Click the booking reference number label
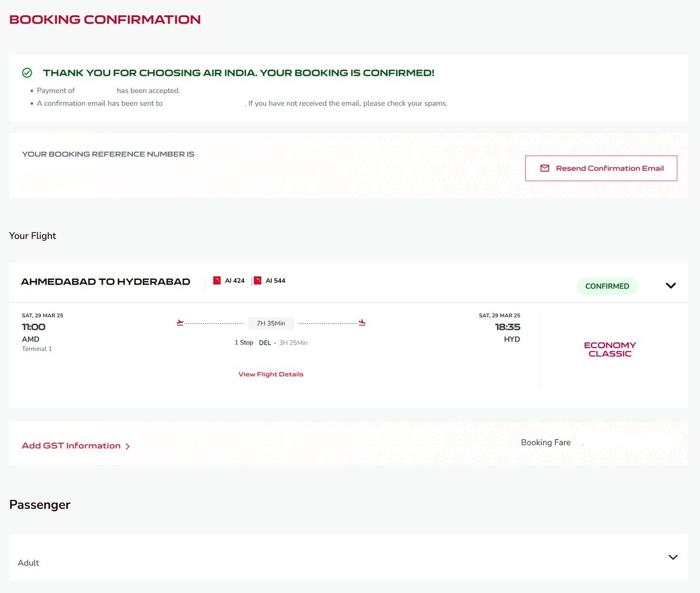 pyautogui.click(x=108, y=154)
